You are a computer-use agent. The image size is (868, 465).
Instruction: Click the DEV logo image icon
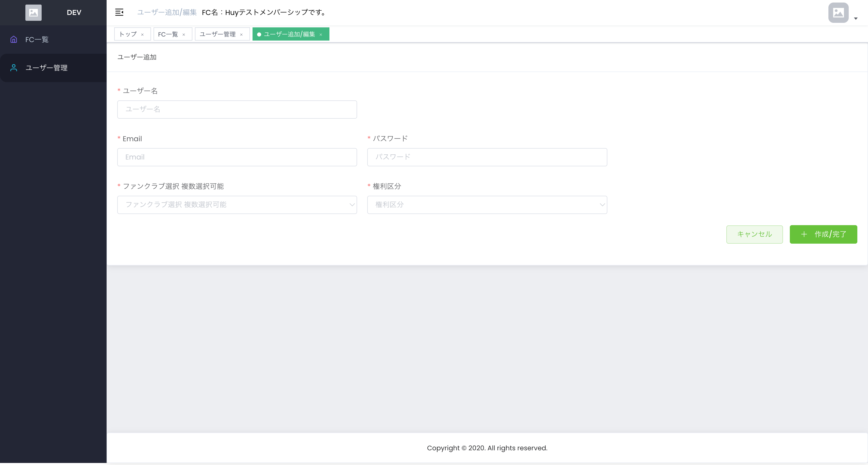(33, 12)
